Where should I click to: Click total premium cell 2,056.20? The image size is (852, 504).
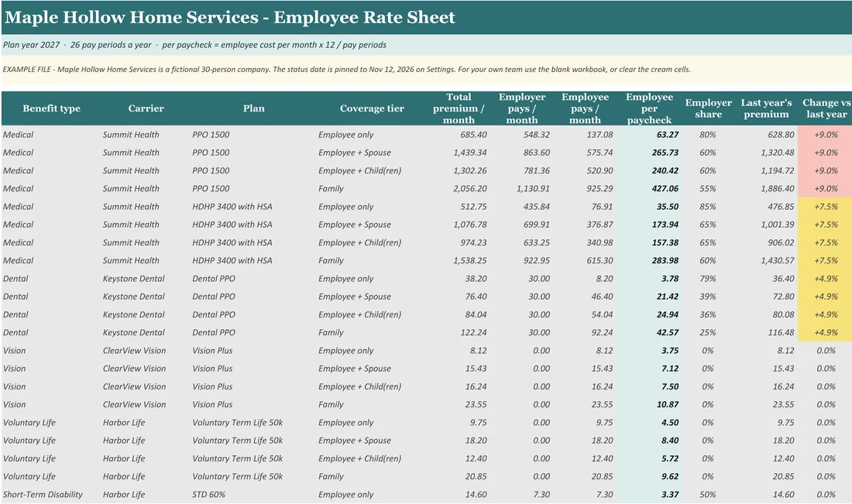coord(470,188)
